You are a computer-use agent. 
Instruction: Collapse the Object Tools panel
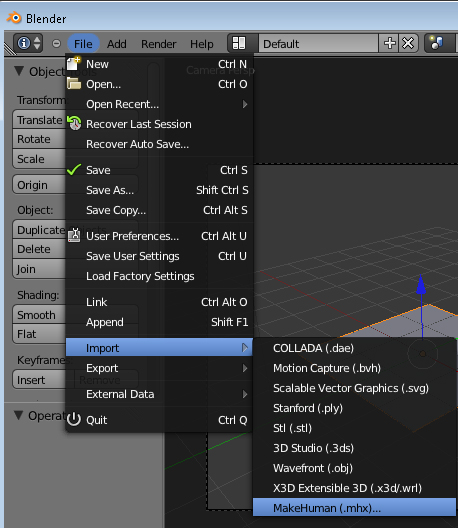[19, 71]
